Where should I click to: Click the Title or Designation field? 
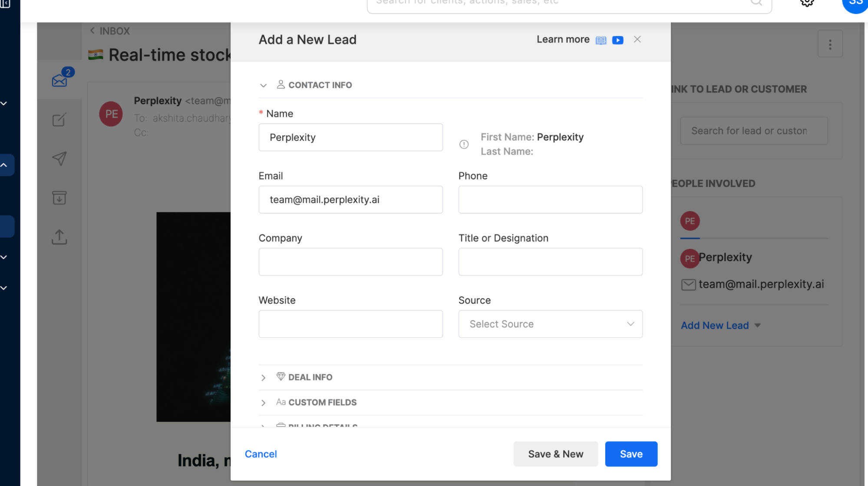click(x=550, y=261)
